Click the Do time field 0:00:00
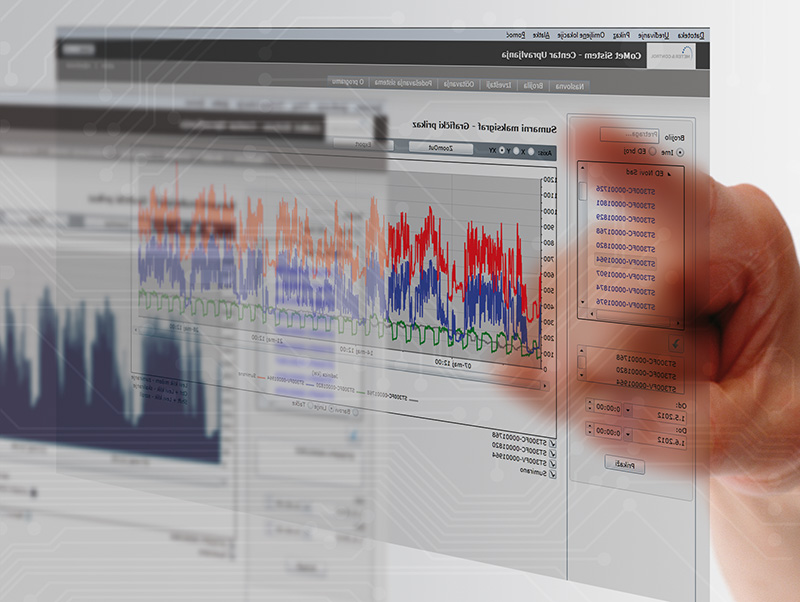 pos(607,432)
